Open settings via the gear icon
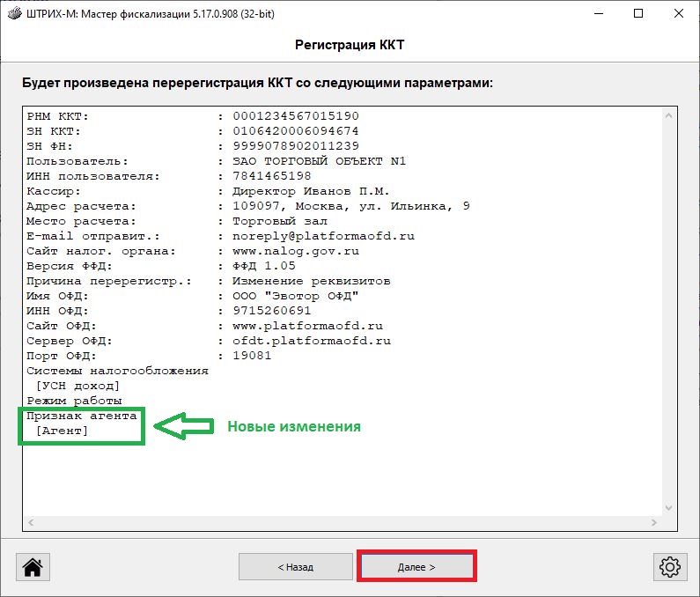 click(668, 566)
